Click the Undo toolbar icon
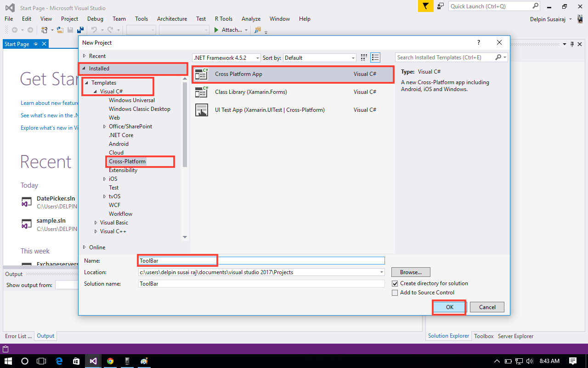This screenshot has width=588, height=368. coord(94,30)
